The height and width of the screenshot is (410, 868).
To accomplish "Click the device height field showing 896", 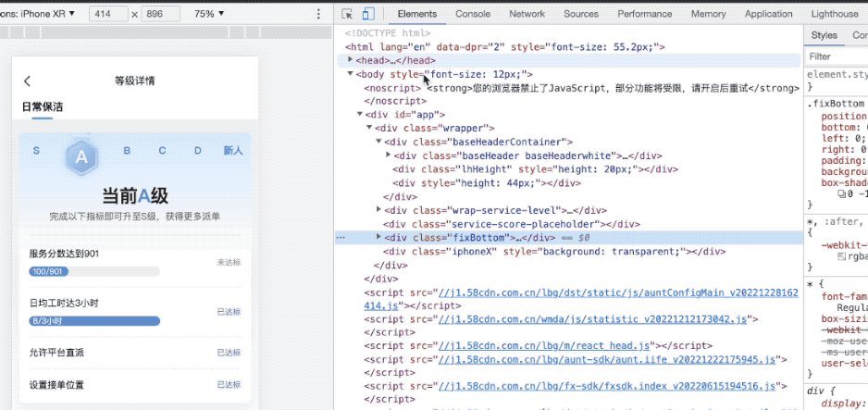I will 160,14.
